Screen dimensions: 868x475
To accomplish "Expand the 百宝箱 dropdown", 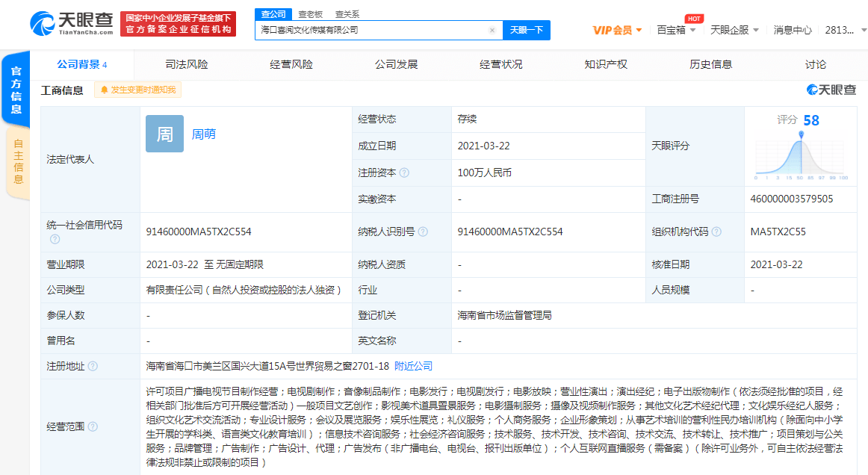I will click(676, 31).
